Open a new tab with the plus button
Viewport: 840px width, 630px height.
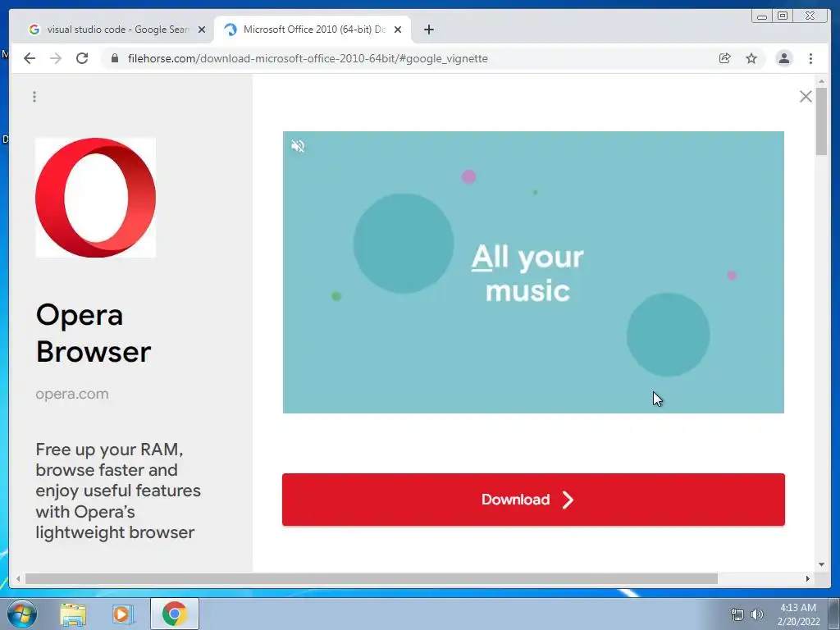pyautogui.click(x=428, y=30)
